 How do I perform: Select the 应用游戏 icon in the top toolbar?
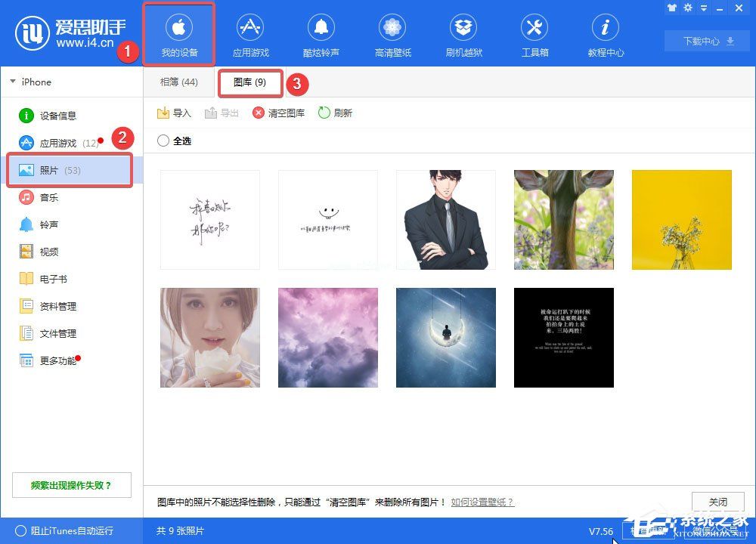coord(249,33)
